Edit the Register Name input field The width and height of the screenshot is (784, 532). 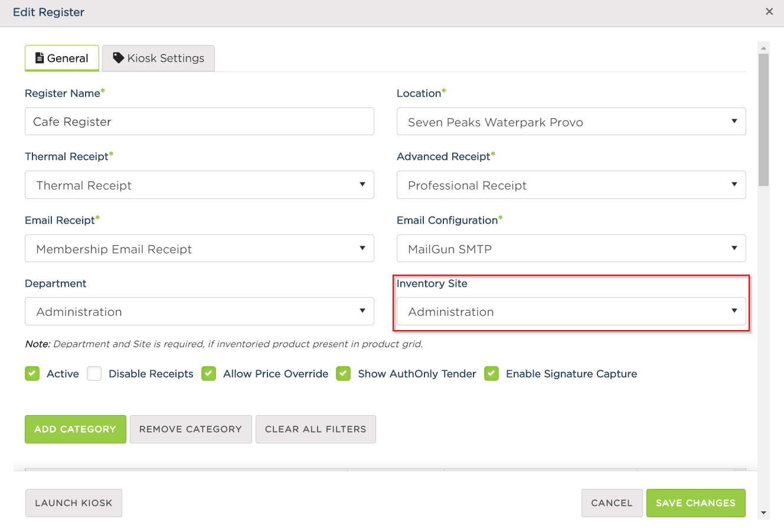click(x=200, y=122)
